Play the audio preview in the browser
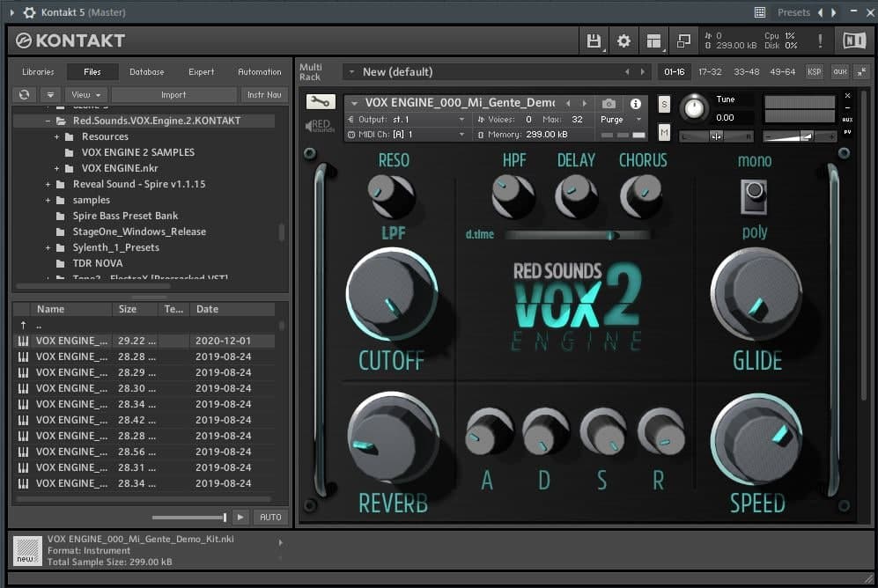 pyautogui.click(x=240, y=517)
